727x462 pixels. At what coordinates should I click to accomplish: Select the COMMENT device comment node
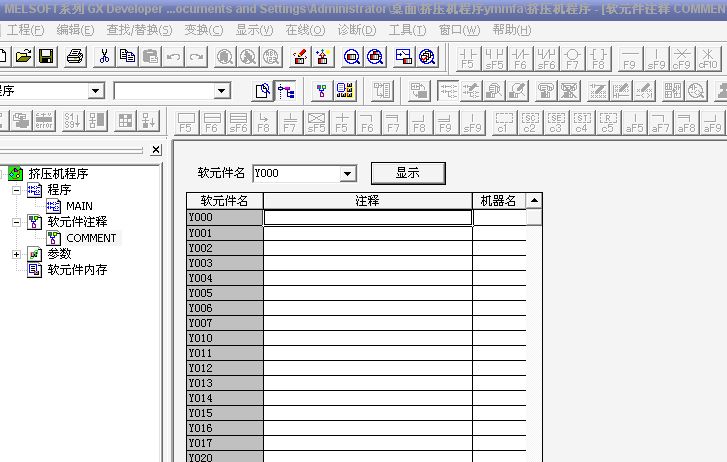click(x=91, y=238)
